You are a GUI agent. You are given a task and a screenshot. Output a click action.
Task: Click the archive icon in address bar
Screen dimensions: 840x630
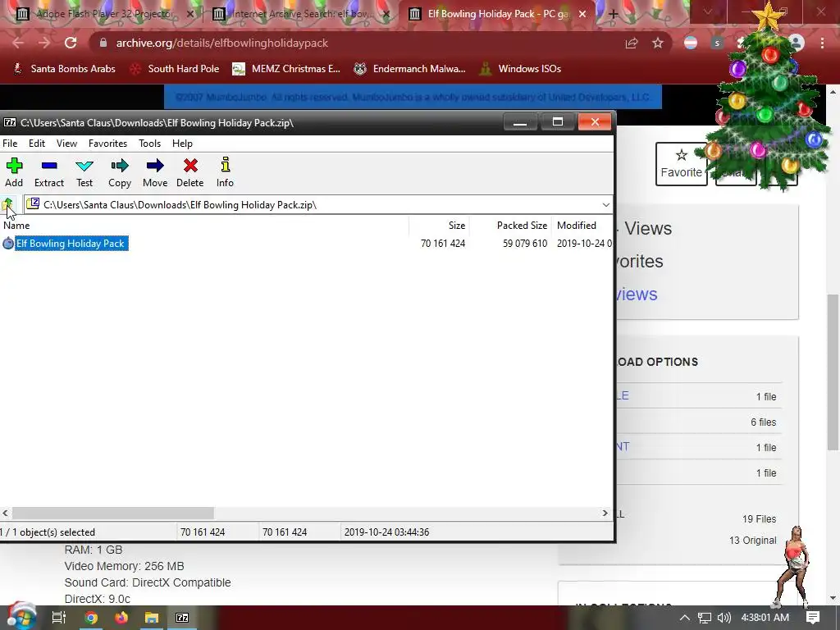(33, 204)
